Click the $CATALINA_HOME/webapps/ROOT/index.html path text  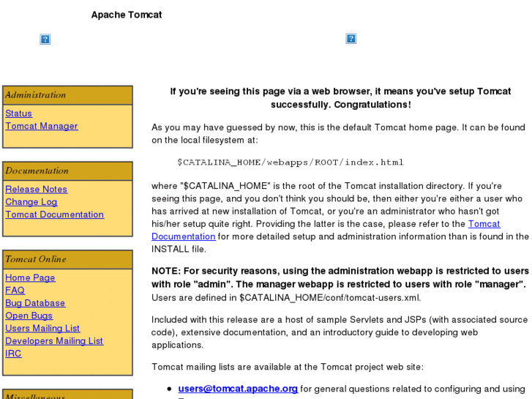(291, 163)
